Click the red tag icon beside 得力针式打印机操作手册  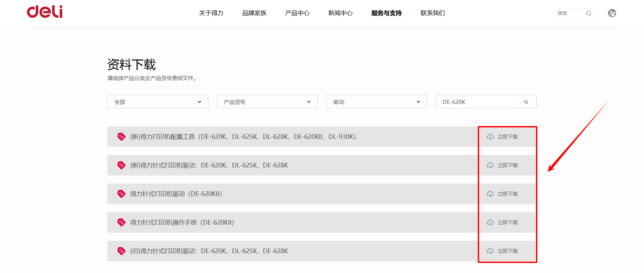[x=121, y=222]
